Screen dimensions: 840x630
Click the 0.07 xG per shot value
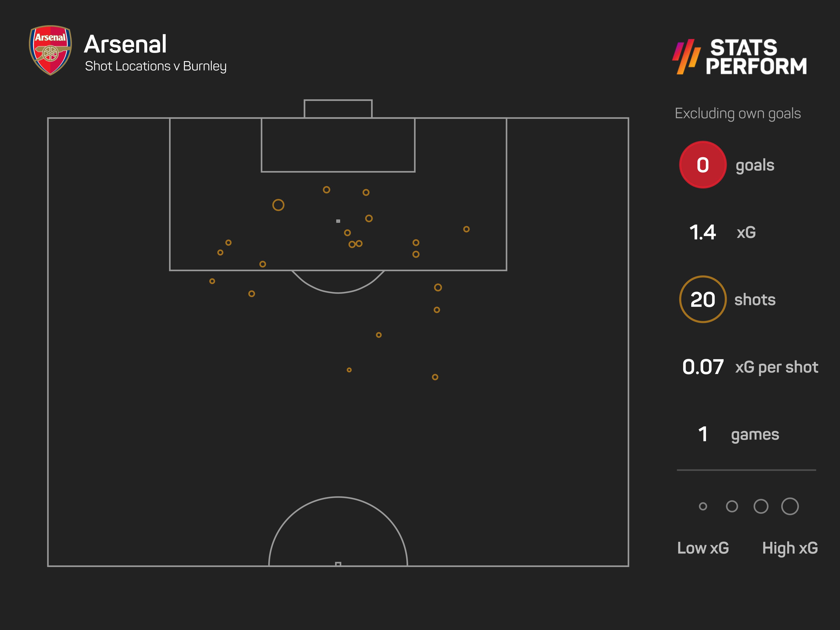(x=702, y=367)
